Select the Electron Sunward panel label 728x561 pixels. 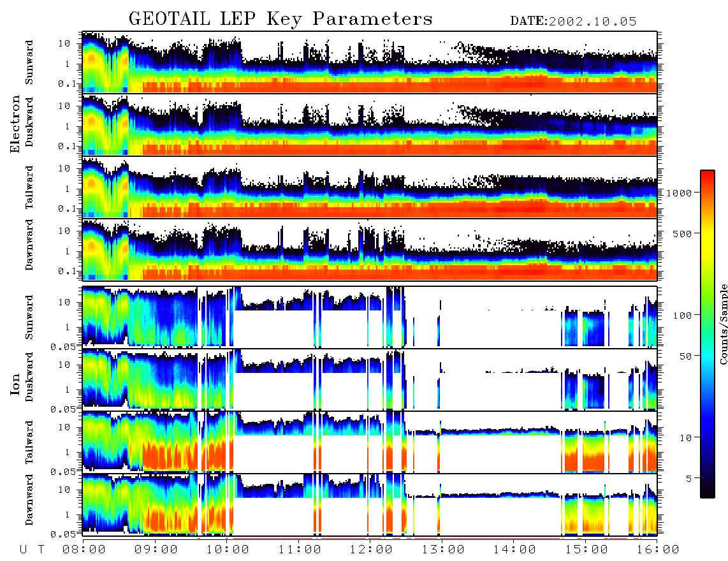click(x=29, y=62)
